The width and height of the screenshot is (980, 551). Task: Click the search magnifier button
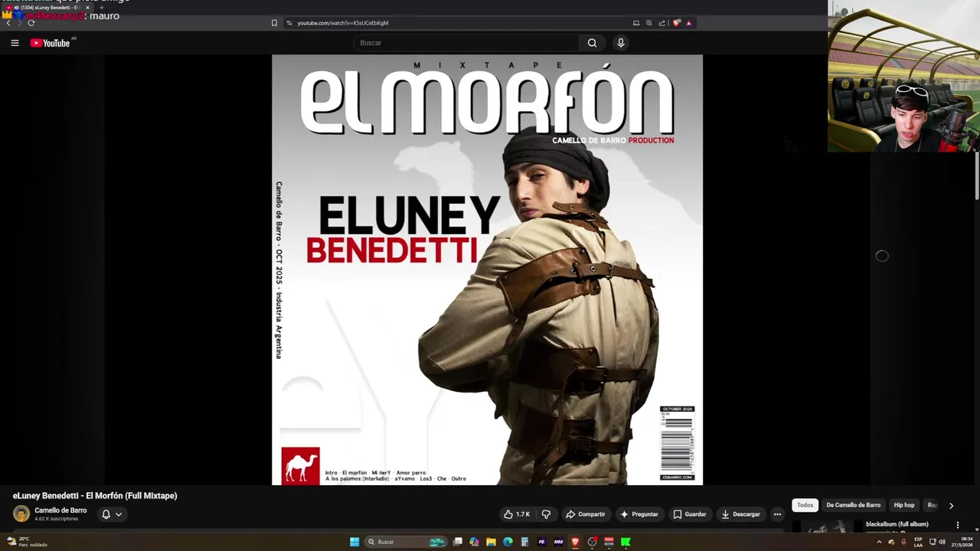[592, 43]
